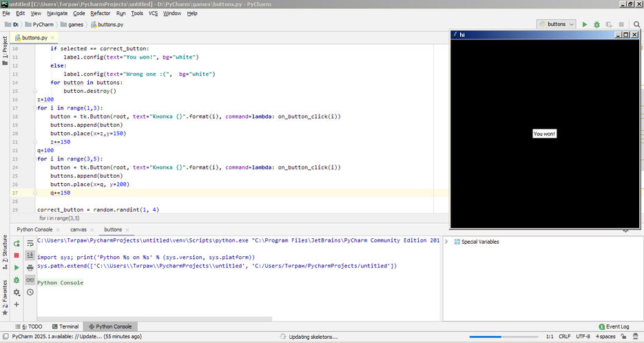Image resolution: width=644 pixels, height=343 pixels.
Task: Open the Window menu
Action: [x=172, y=13]
